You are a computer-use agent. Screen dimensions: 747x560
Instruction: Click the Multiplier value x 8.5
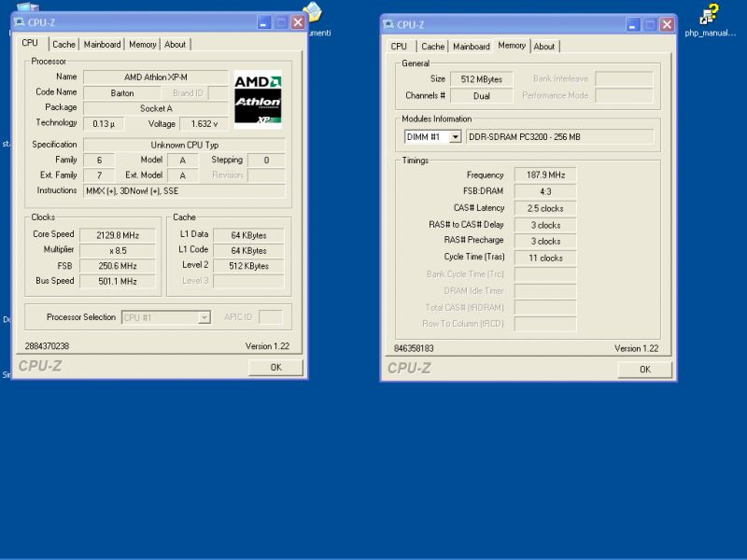118,250
